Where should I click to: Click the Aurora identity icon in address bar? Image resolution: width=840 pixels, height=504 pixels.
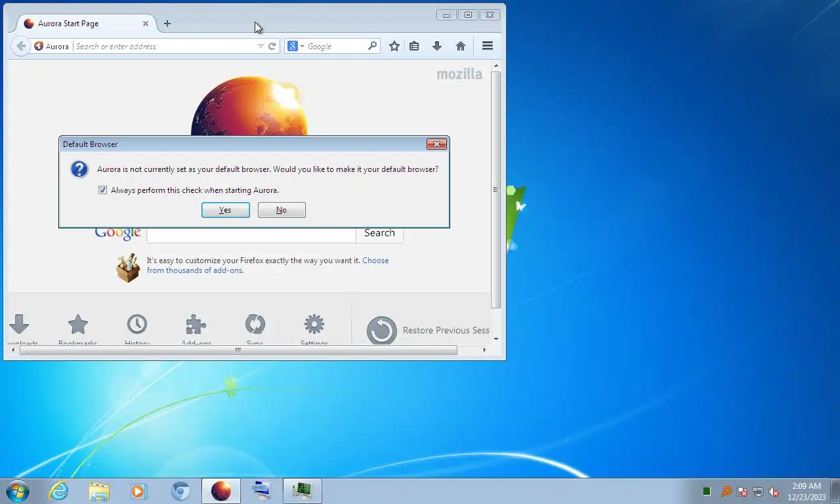pos(52,47)
